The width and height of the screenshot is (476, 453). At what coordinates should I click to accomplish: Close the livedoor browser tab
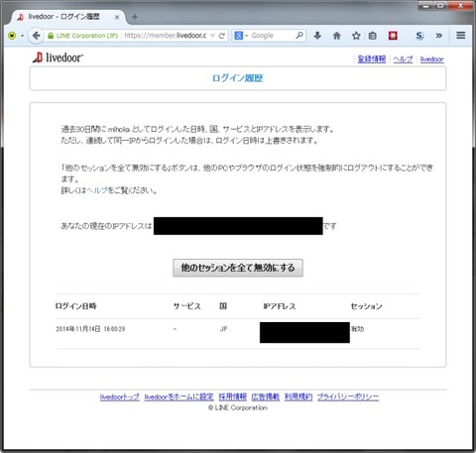(117, 17)
